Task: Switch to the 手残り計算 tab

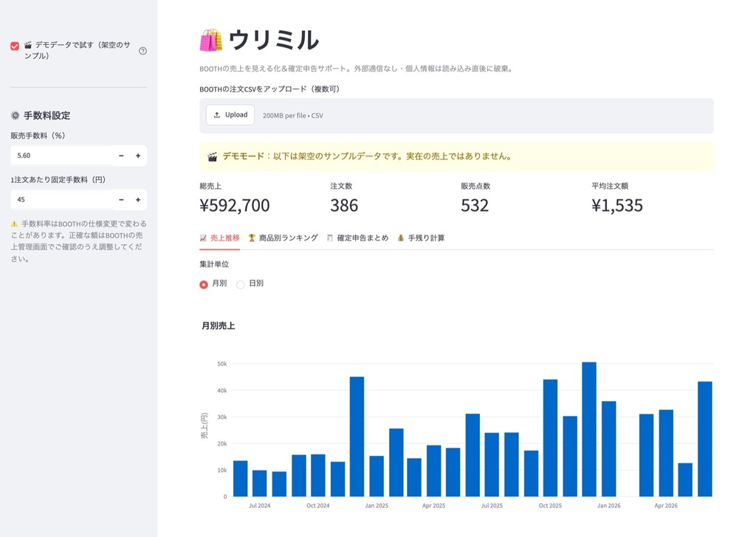Action: tap(421, 238)
